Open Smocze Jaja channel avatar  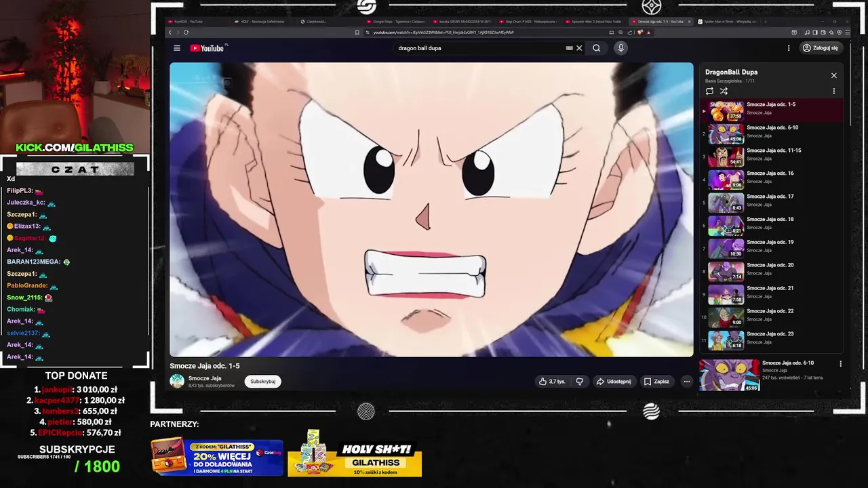coord(177,382)
